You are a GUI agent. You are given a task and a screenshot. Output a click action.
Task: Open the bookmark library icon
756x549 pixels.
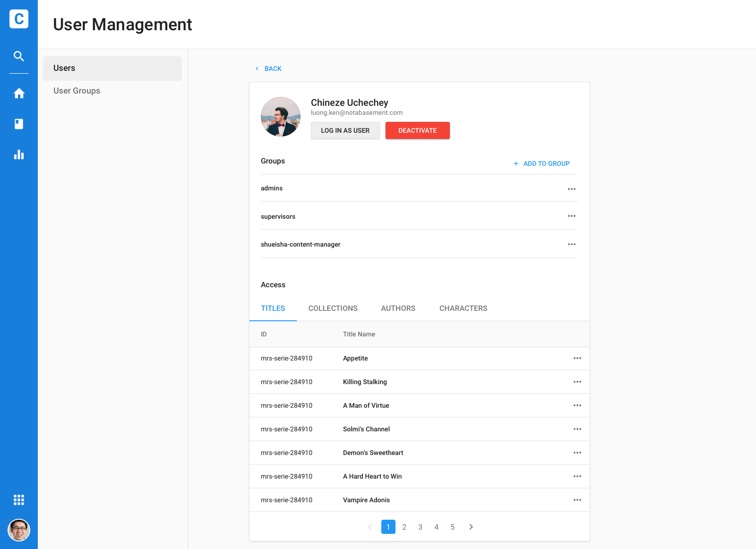pos(19,124)
